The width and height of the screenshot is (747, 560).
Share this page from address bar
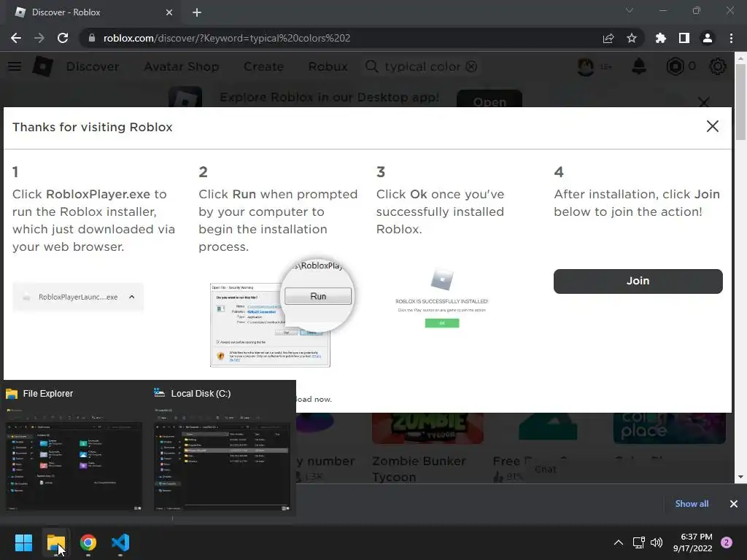(x=608, y=38)
